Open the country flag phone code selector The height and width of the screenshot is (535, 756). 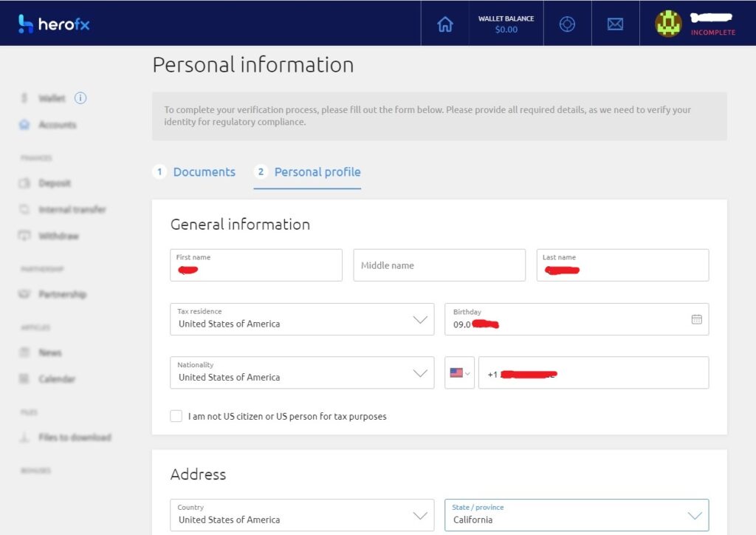click(459, 372)
